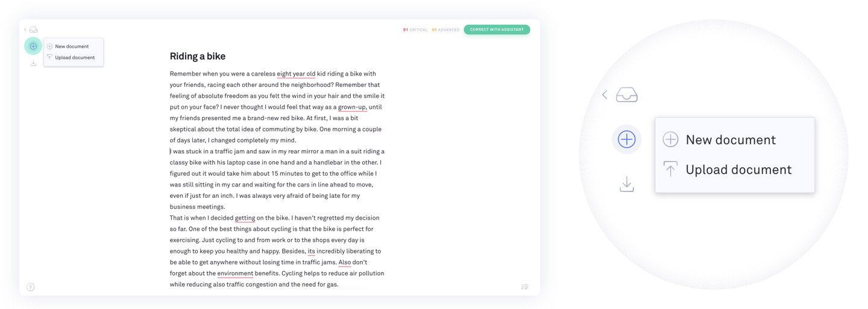Click the underlined word "environment"

(235, 273)
